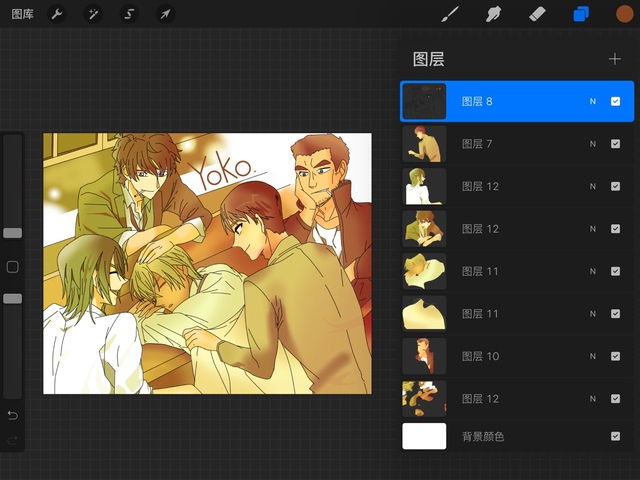Go back to the 图库 gallery

point(22,14)
